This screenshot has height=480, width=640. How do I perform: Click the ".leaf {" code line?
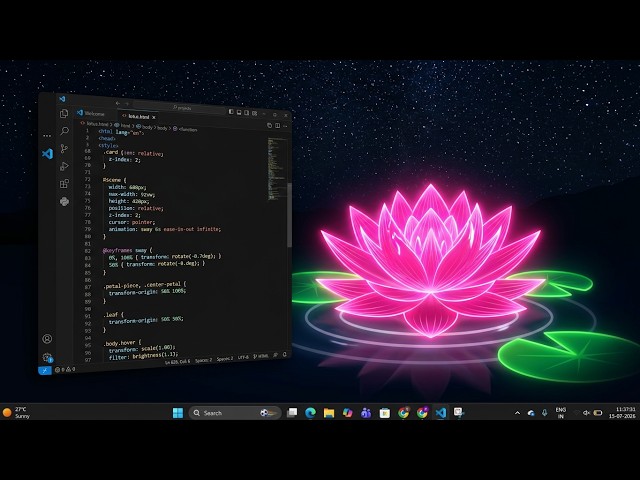[113, 315]
